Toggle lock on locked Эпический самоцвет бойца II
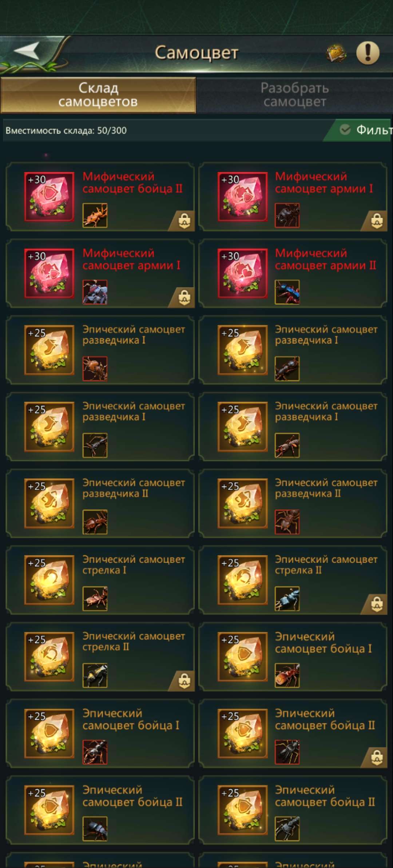 377,757
